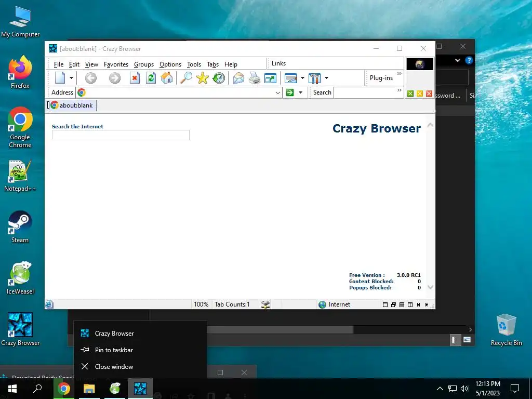Click the toolbar Search input box
Screen dimensions: 532x399
click(x=365, y=92)
